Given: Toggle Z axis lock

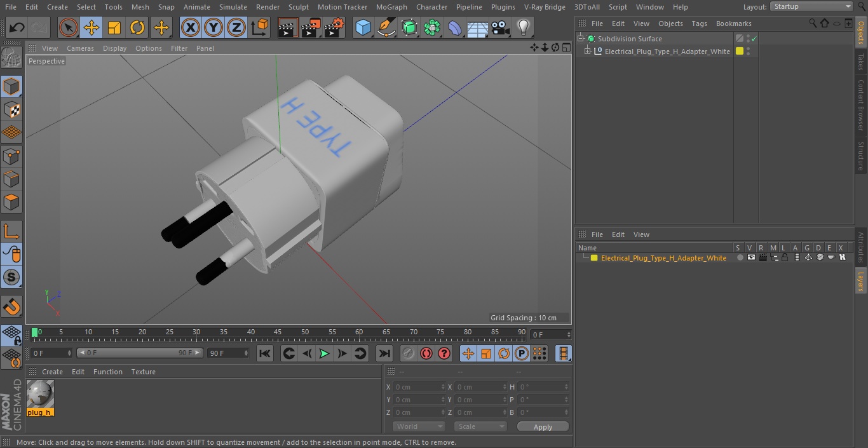Looking at the screenshot, I should pos(236,28).
